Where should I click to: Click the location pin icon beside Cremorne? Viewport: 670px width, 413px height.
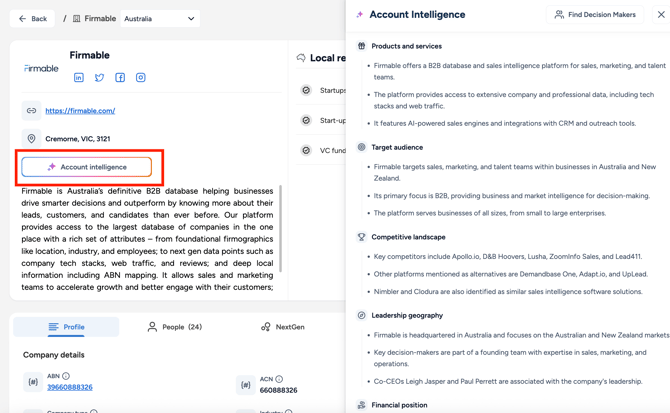[32, 139]
